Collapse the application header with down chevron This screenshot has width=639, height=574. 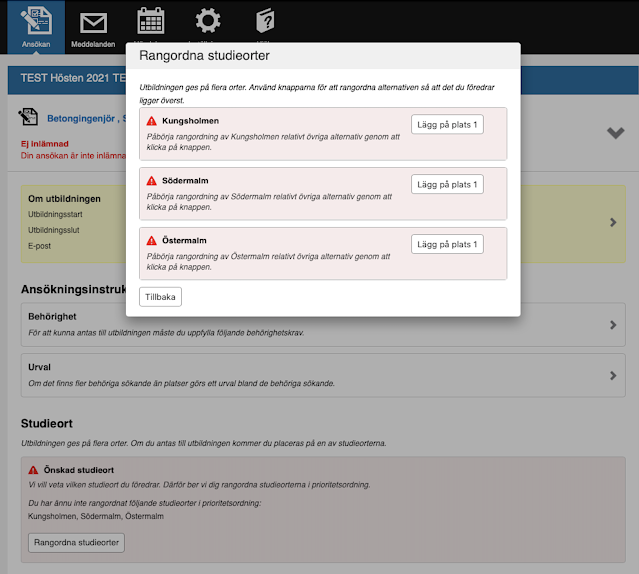pos(615,133)
